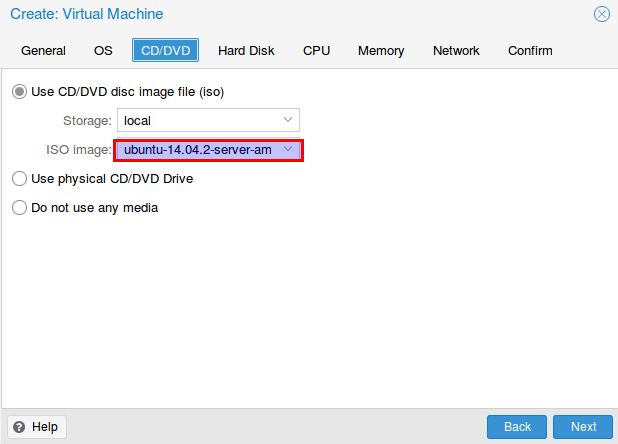Image resolution: width=618 pixels, height=444 pixels.
Task: Click the Help question mark icon
Action: point(19,427)
